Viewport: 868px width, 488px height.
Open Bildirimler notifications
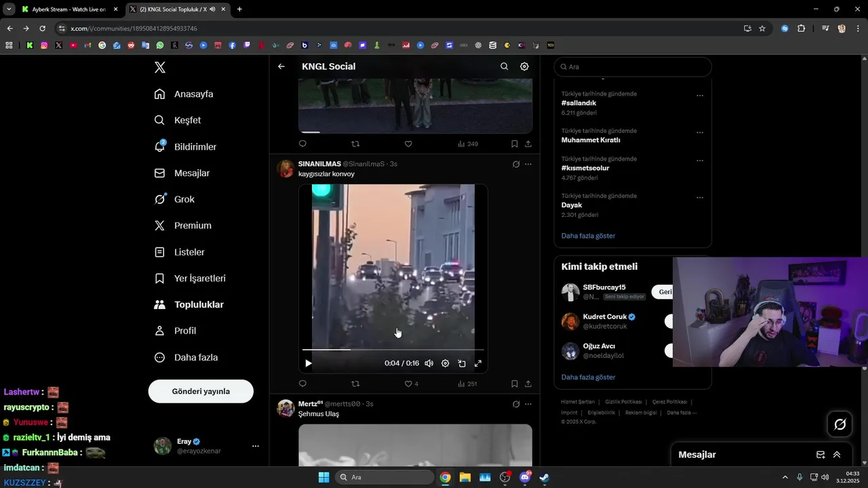(x=185, y=146)
